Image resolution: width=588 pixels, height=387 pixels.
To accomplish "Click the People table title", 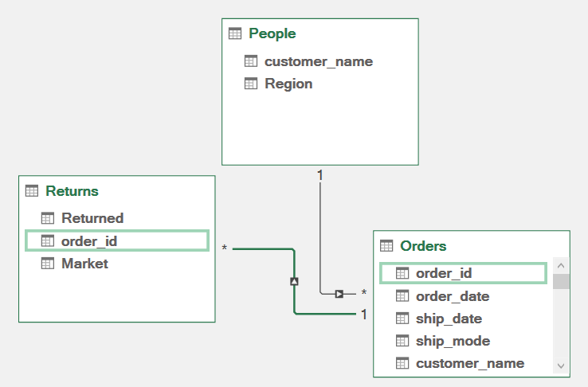I will (x=272, y=33).
